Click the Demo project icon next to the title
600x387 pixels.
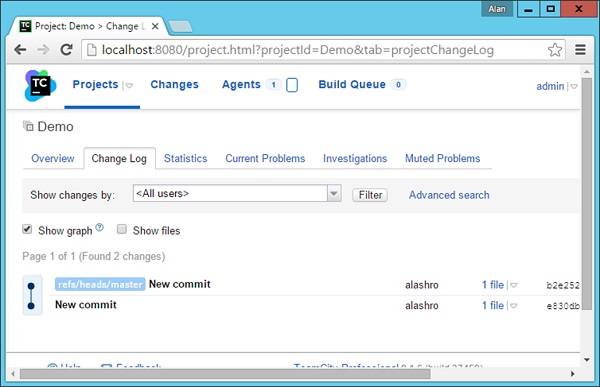[x=28, y=126]
